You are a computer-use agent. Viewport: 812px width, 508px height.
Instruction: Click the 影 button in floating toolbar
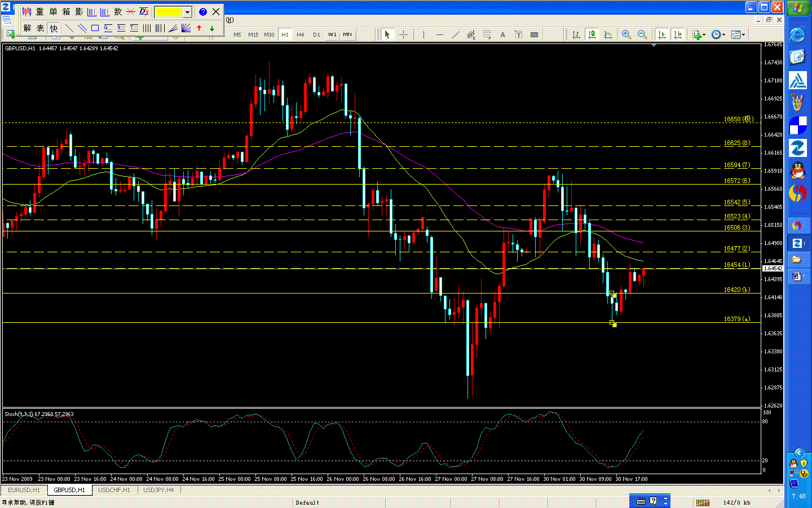(79, 11)
